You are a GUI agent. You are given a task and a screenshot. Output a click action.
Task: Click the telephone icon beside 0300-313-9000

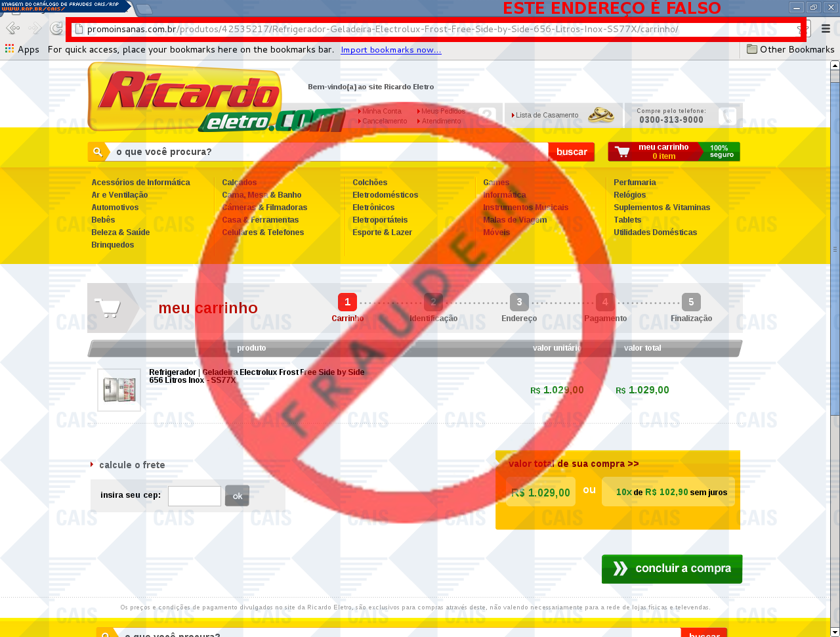tap(726, 116)
